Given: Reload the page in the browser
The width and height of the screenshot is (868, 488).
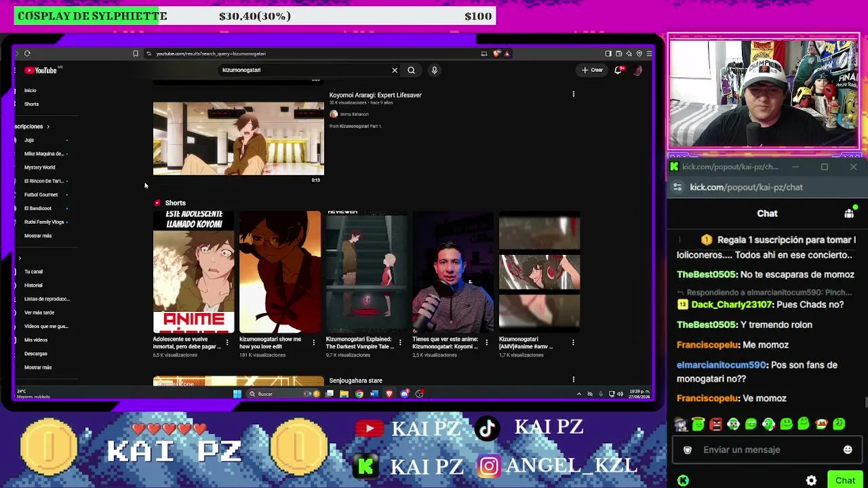Looking at the screenshot, I should point(27,54).
